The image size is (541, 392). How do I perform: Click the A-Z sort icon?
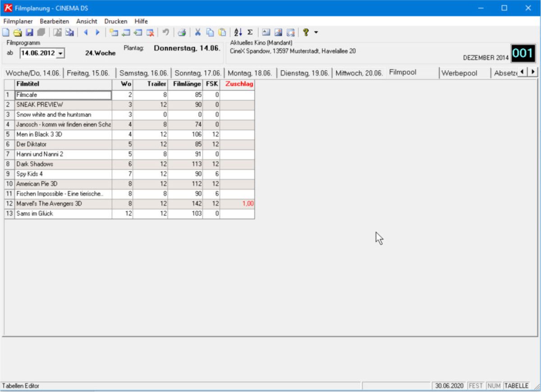tap(238, 32)
